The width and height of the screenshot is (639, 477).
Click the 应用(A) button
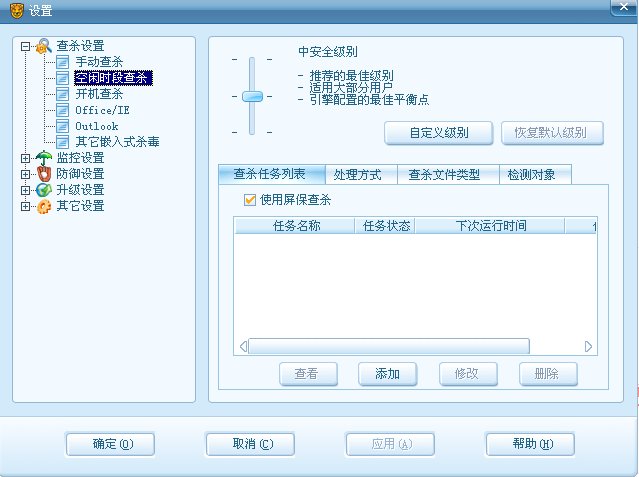(390, 444)
